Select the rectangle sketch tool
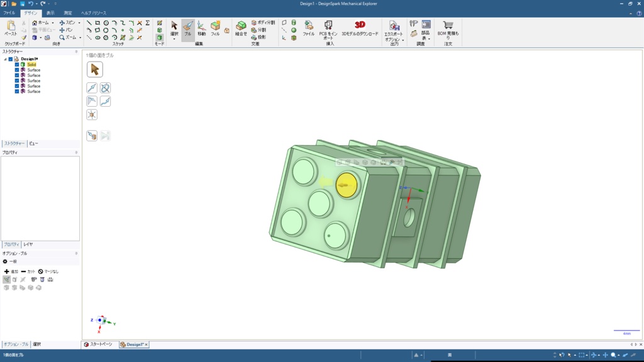644x362 pixels. [x=97, y=23]
